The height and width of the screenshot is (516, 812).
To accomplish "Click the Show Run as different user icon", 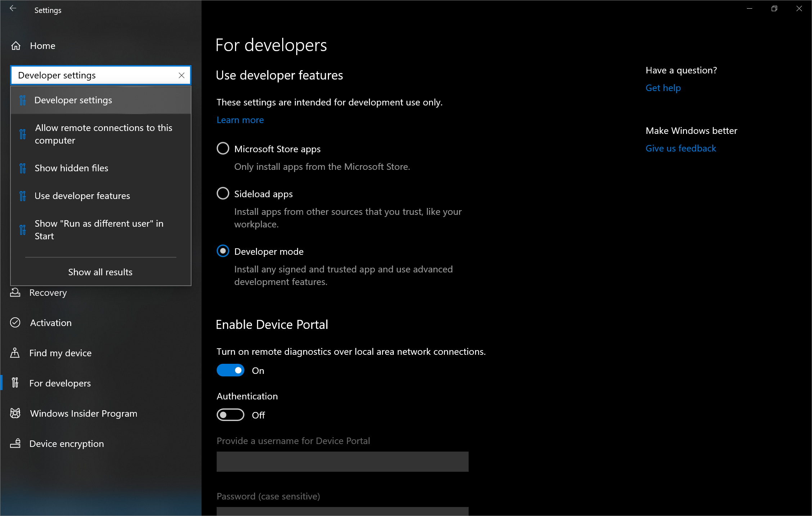I will [x=24, y=230].
